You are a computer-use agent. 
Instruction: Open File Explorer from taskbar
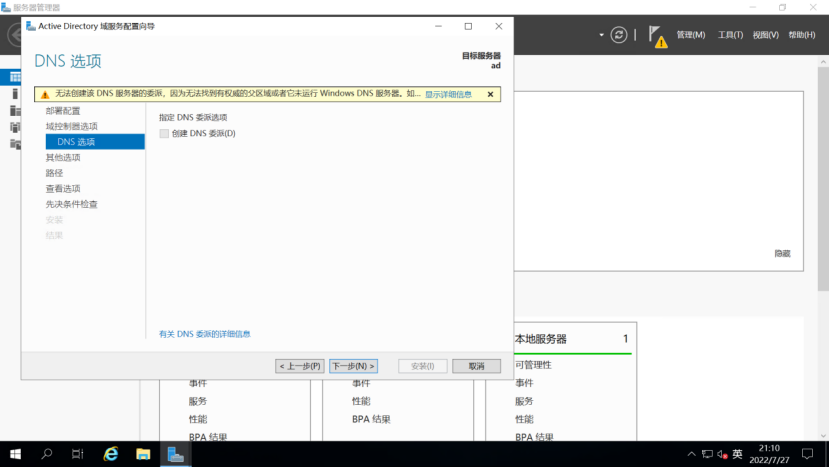143,454
